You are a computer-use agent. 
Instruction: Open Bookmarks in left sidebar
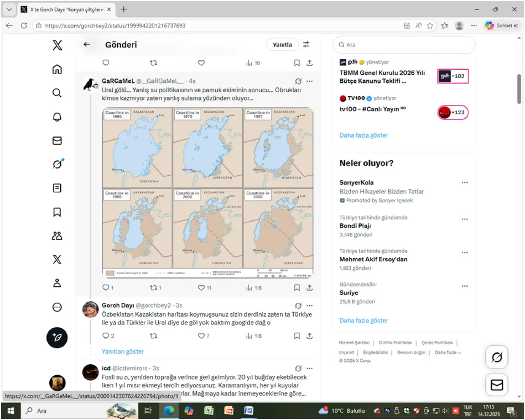point(57,212)
